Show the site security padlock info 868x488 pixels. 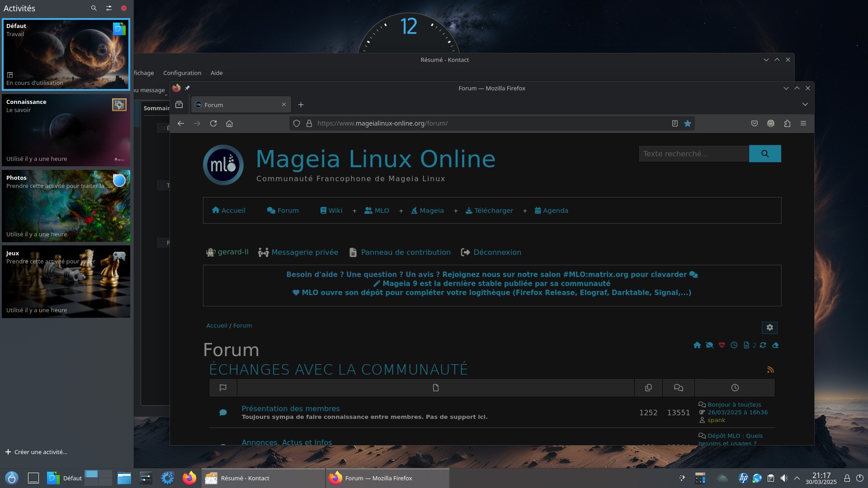pos(309,123)
